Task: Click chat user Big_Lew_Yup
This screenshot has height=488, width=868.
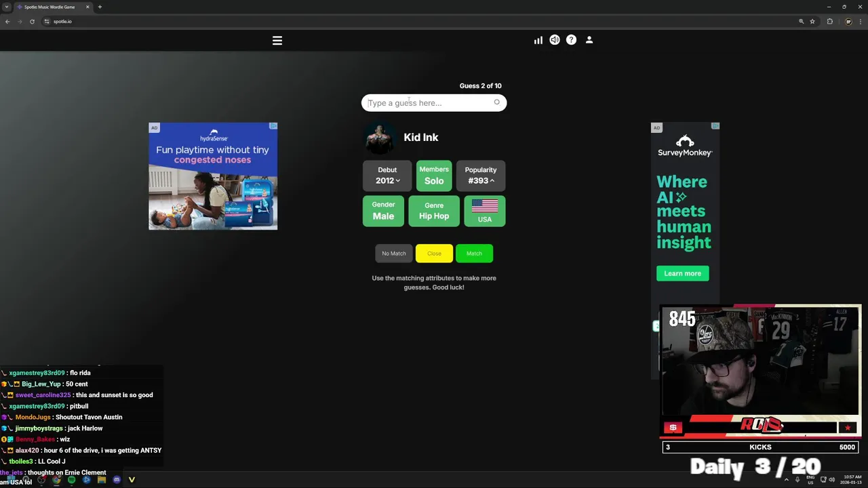Action: click(41, 384)
